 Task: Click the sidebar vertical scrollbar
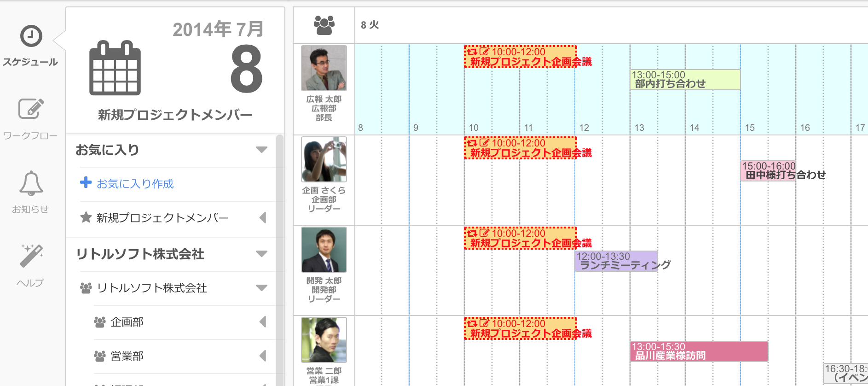[279, 260]
